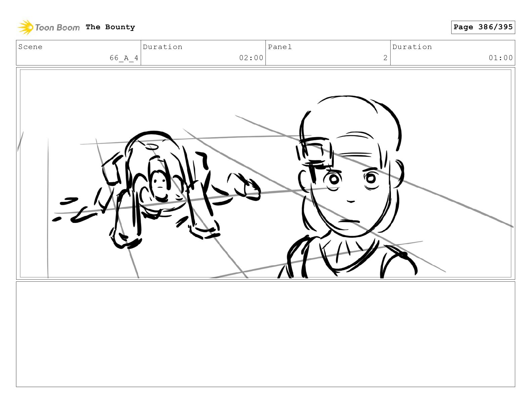The image size is (532, 411).
Task: Click the storyboard panel sketch thumbnail
Action: point(266,173)
